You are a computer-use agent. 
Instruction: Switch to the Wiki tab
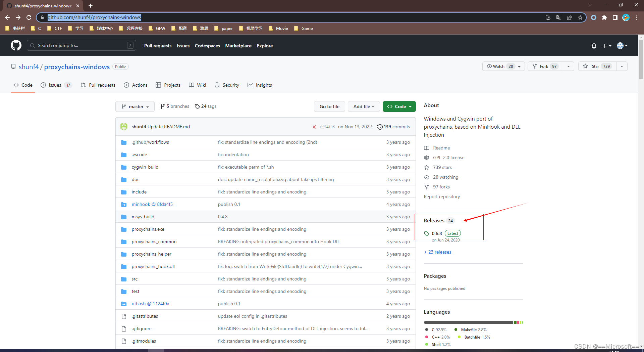[197, 85]
